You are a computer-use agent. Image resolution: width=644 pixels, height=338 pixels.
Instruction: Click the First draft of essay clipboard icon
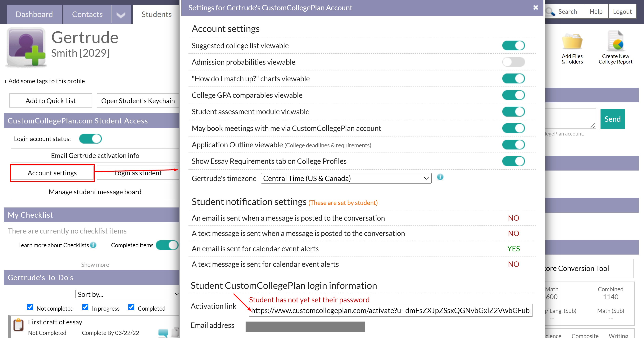coord(19,325)
